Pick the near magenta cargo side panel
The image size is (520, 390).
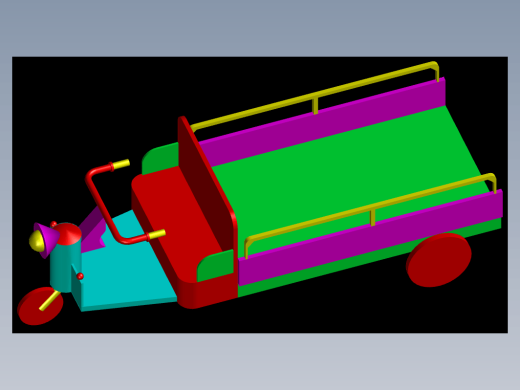point(370,237)
